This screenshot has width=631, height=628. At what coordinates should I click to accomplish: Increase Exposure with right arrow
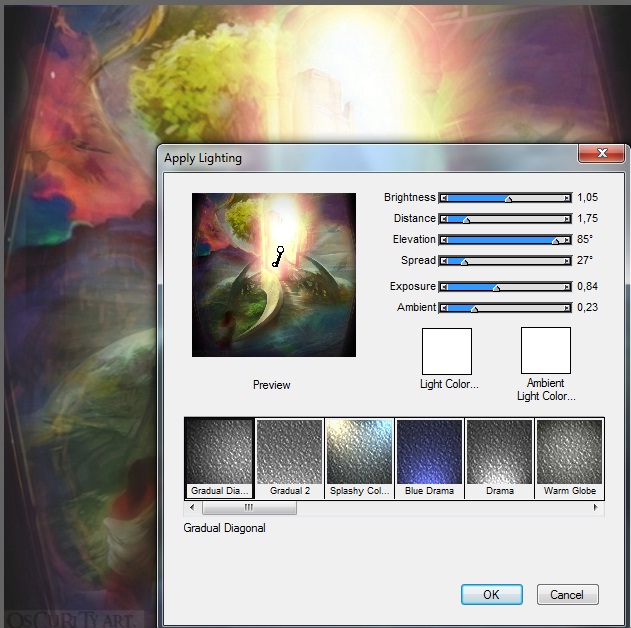click(567, 287)
